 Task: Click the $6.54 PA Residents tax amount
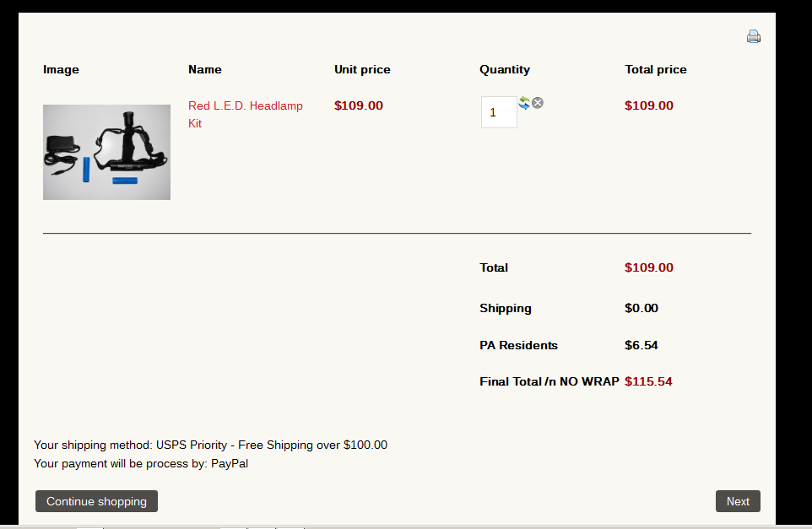click(x=641, y=345)
